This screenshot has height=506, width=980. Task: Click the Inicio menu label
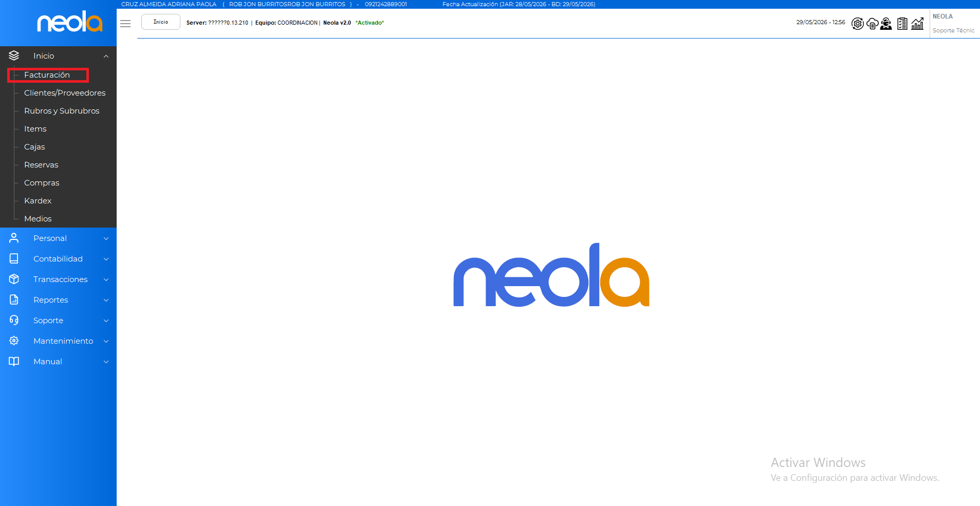tap(44, 55)
